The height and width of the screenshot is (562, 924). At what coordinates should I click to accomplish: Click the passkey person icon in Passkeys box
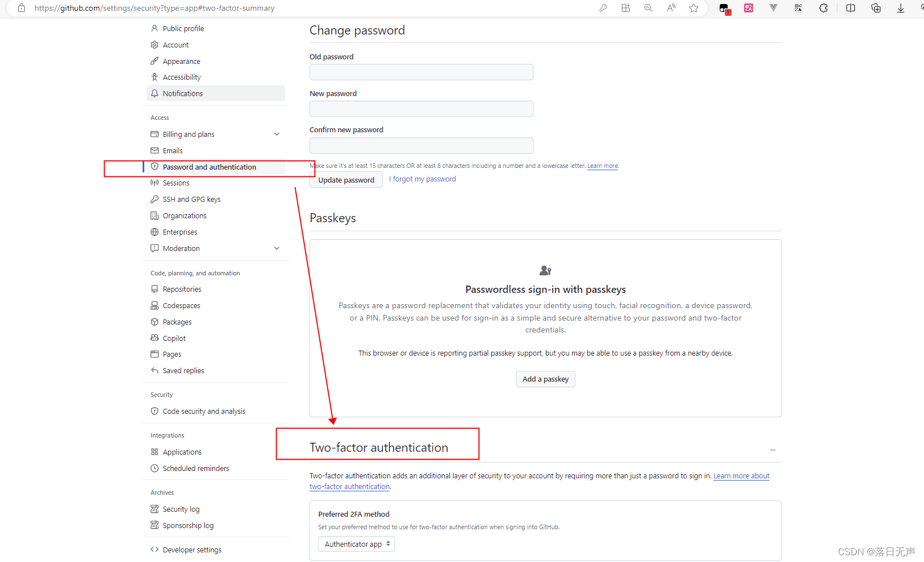click(x=545, y=271)
